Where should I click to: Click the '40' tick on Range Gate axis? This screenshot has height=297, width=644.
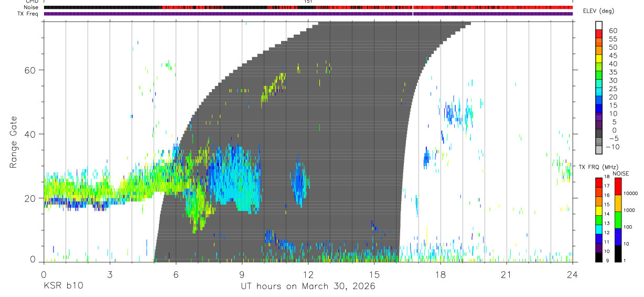pyautogui.click(x=29, y=134)
